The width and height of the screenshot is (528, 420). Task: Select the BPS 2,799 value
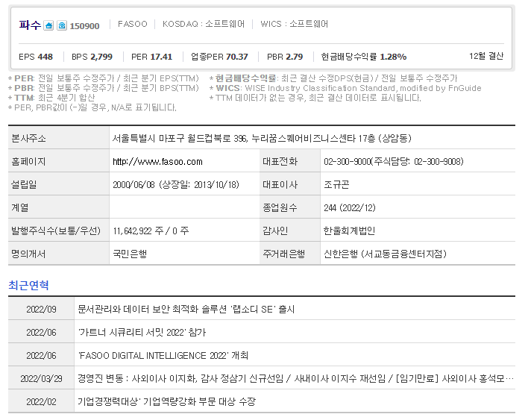point(92,57)
